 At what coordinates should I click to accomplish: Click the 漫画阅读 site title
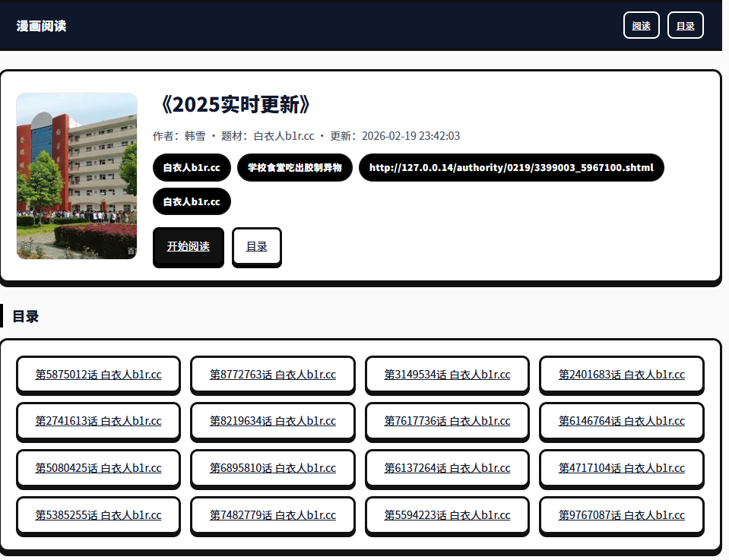(x=41, y=26)
